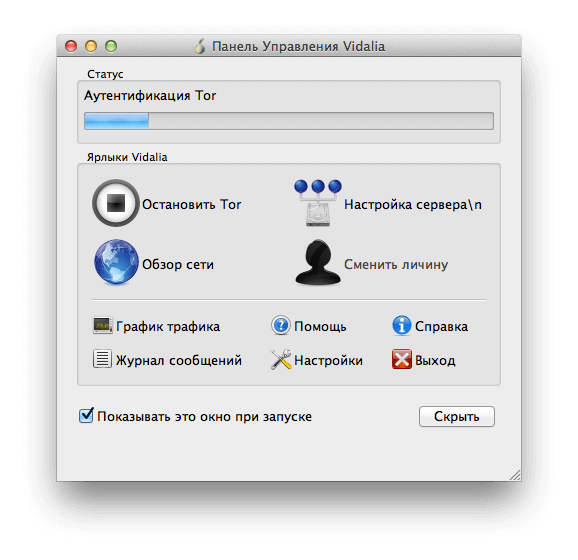Open the bandwidth graph monitor icon
This screenshot has height=560, width=578.
(x=102, y=326)
